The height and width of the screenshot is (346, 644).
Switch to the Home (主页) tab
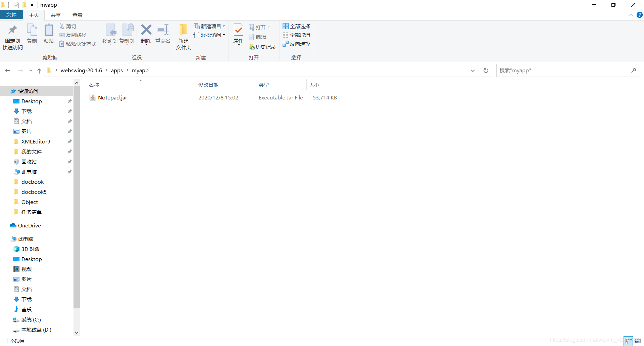pyautogui.click(x=34, y=15)
